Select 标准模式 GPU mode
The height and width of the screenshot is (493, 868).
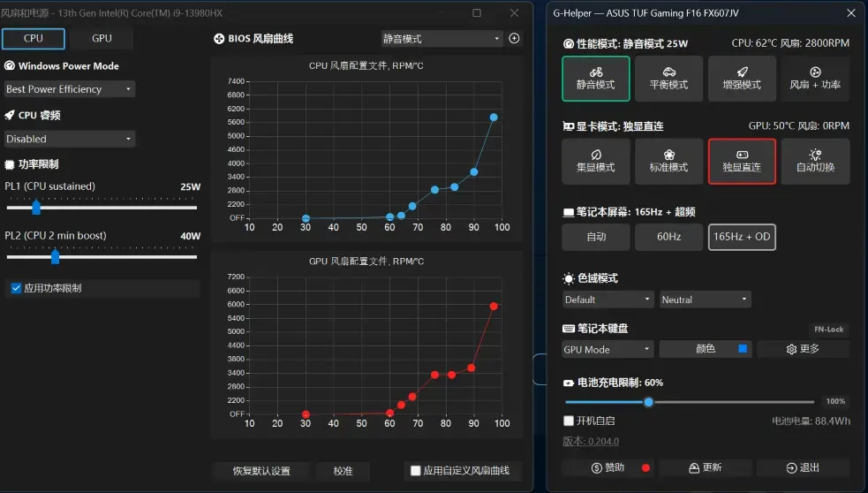pos(668,161)
